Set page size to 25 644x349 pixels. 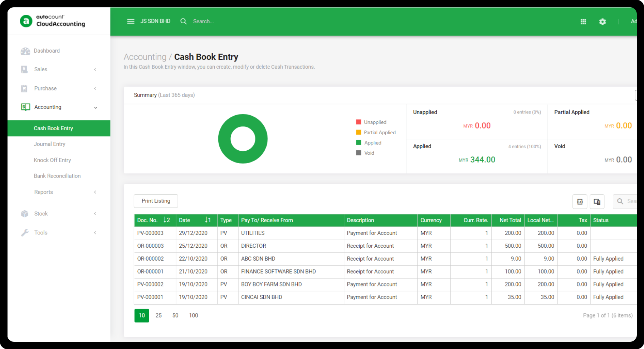[158, 315]
